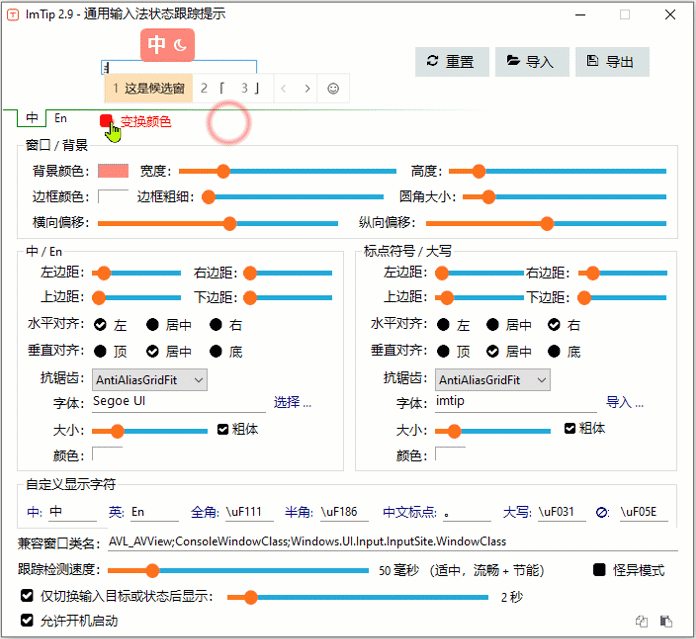This screenshot has width=696, height=639.
Task: Click the 2 秒 display delay slider
Action: pyautogui.click(x=358, y=597)
